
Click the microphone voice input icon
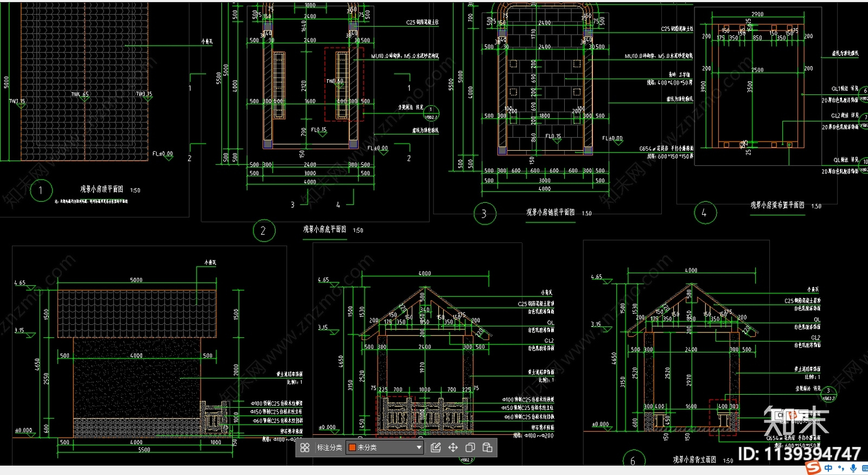(853, 468)
